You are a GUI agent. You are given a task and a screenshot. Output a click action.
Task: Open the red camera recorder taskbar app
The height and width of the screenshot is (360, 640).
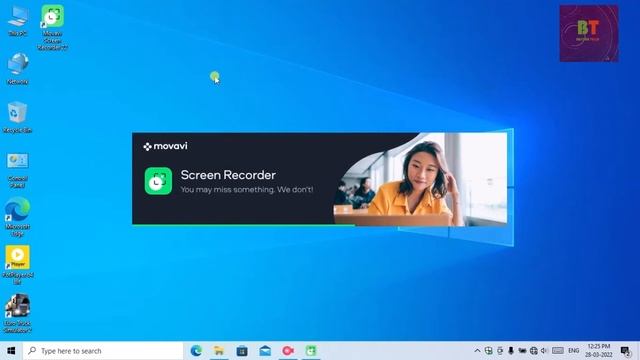click(288, 351)
